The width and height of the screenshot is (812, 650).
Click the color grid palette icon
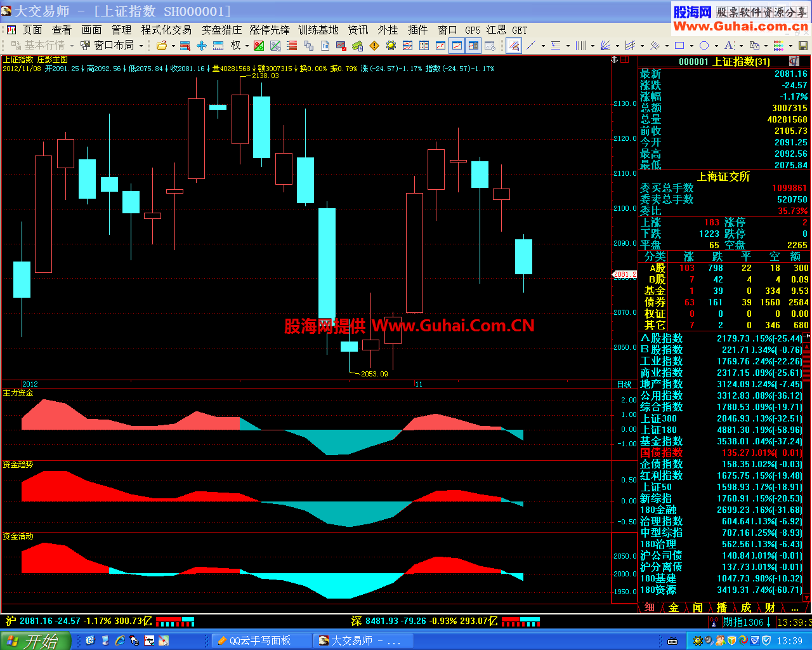(x=778, y=46)
